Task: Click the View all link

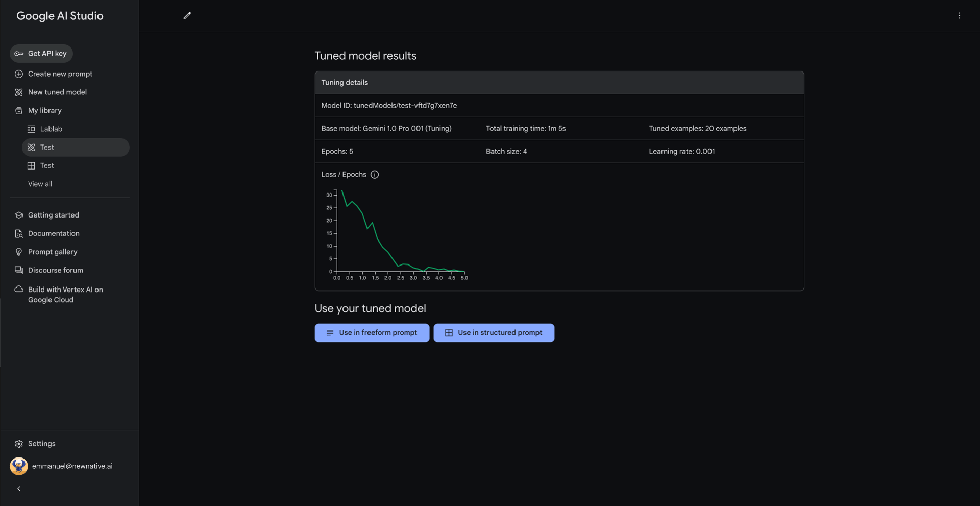Action: [x=40, y=184]
